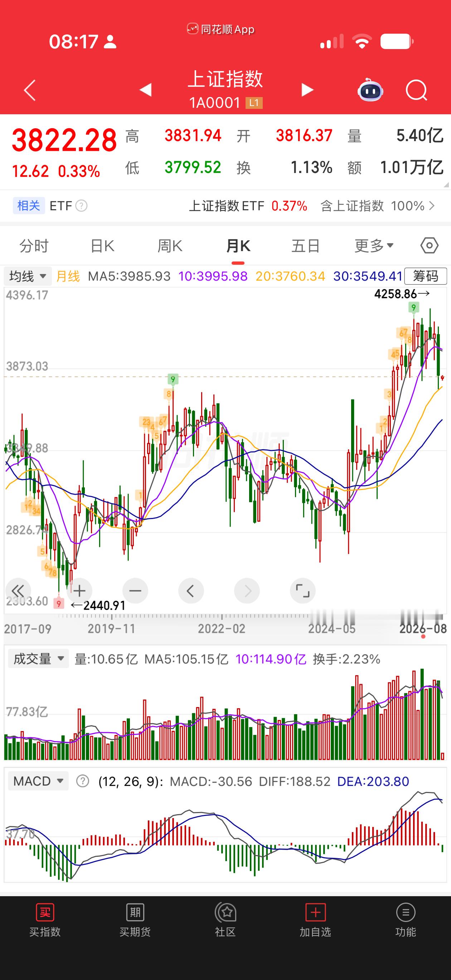Jump to earliest data double-arrow icon
This screenshot has width=451, height=980.
[x=18, y=591]
